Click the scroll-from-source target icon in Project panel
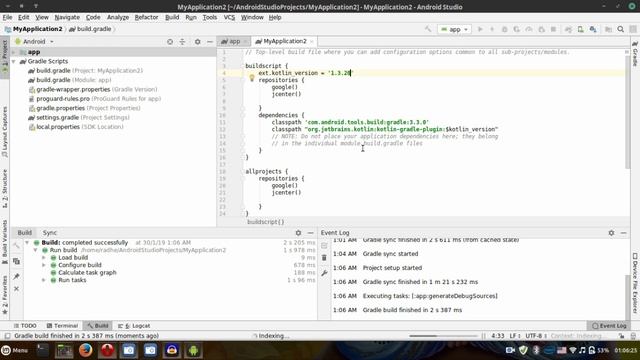 tap(170, 42)
